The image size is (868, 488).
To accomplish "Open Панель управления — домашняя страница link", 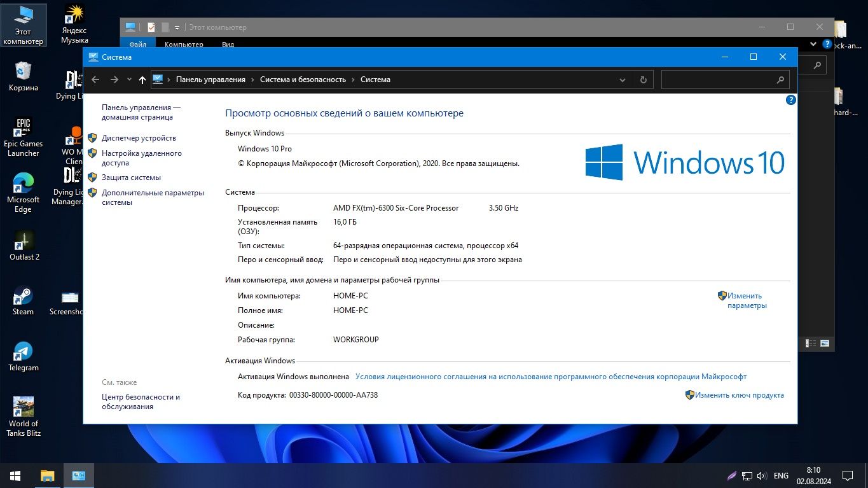I will pyautogui.click(x=141, y=113).
